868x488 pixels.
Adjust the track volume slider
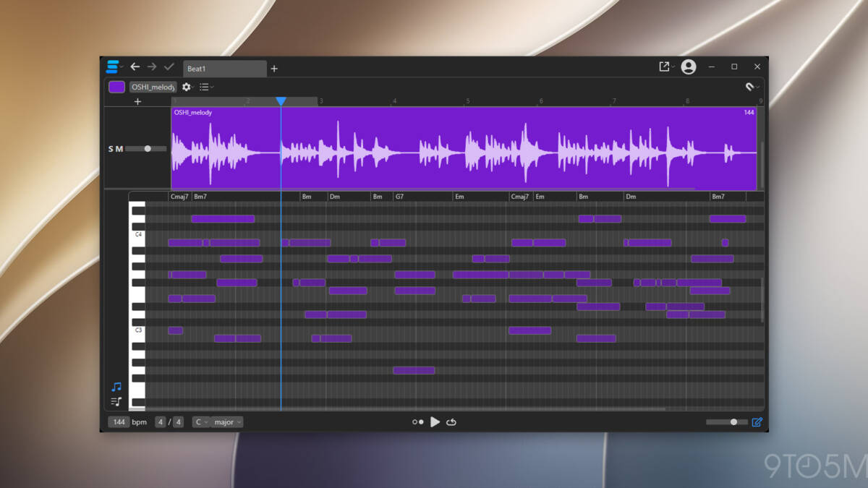146,149
